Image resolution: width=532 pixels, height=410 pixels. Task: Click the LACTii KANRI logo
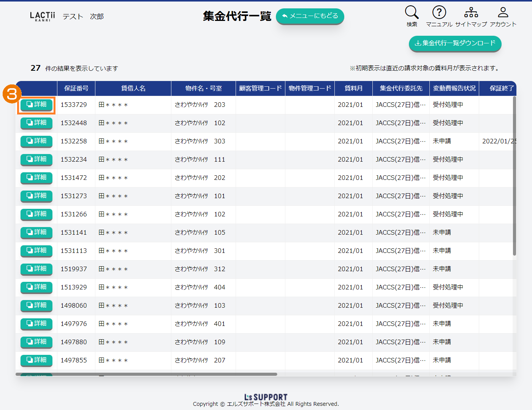tap(43, 16)
